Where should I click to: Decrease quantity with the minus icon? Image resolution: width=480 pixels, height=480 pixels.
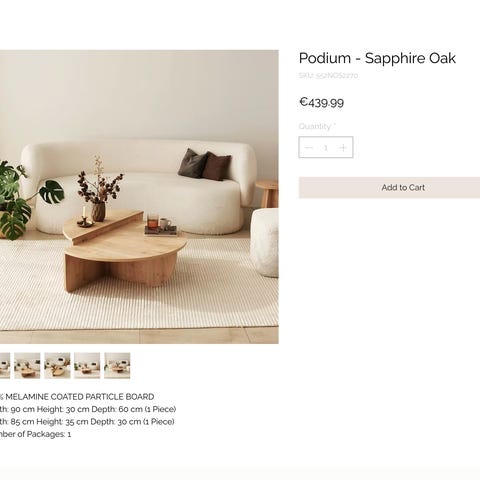tap(309, 147)
